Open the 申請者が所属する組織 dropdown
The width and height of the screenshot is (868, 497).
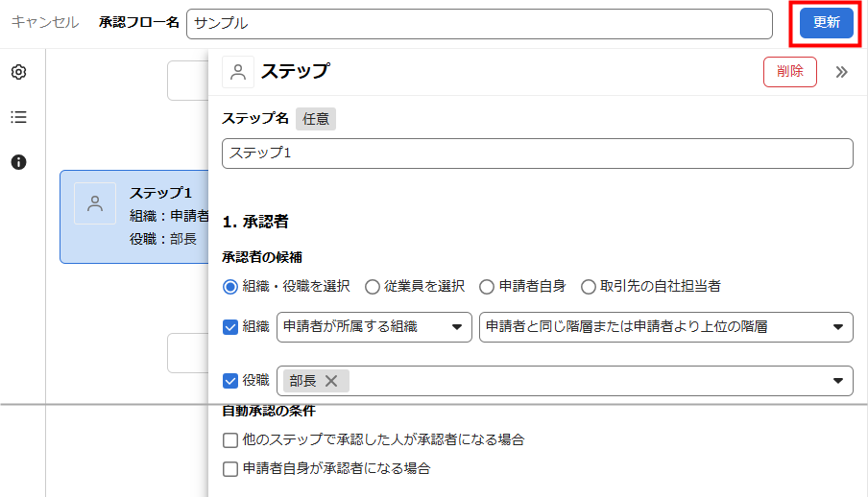point(374,326)
